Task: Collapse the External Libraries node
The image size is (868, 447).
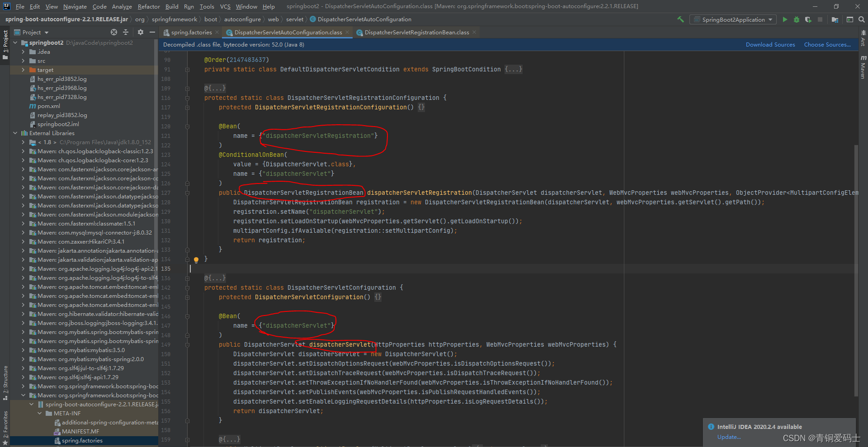Action: pos(15,133)
